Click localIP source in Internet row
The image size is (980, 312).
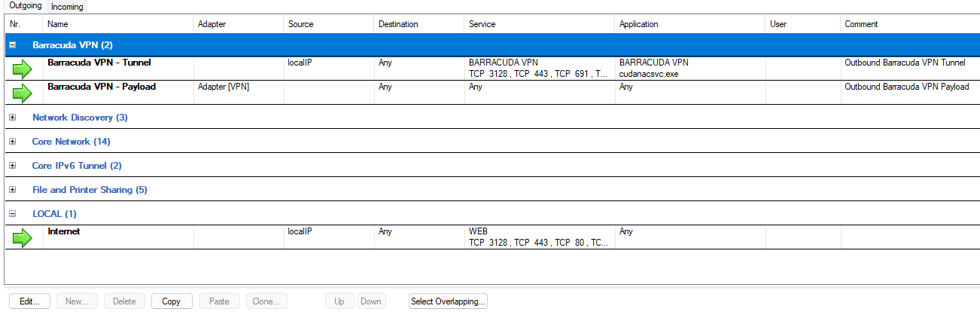(300, 231)
